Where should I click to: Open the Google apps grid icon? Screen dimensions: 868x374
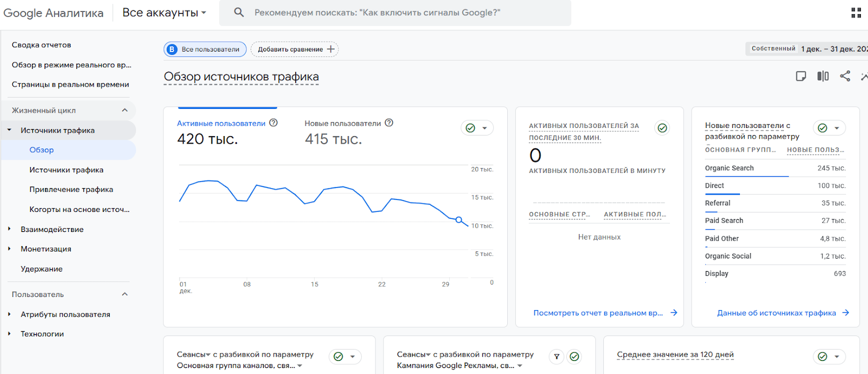(856, 13)
